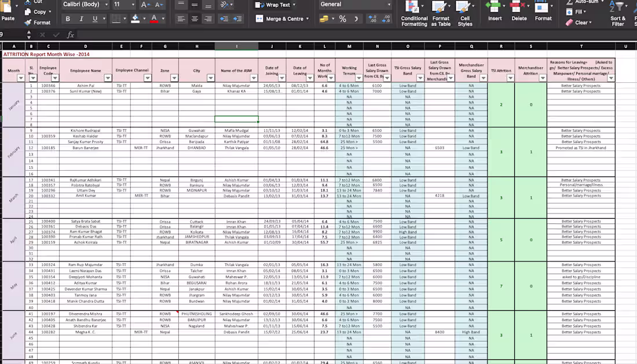Open the City column filter dropdown

210,78
